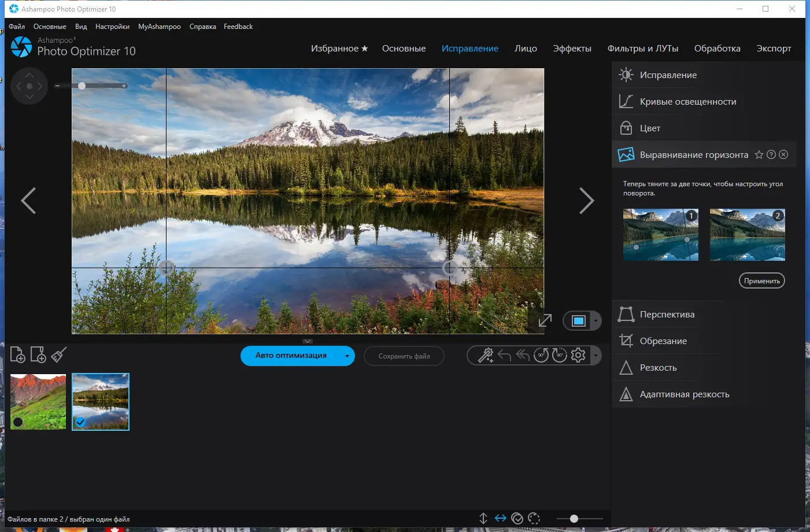Click the add file icon
Screen dimensions: 810x532
coord(17,354)
